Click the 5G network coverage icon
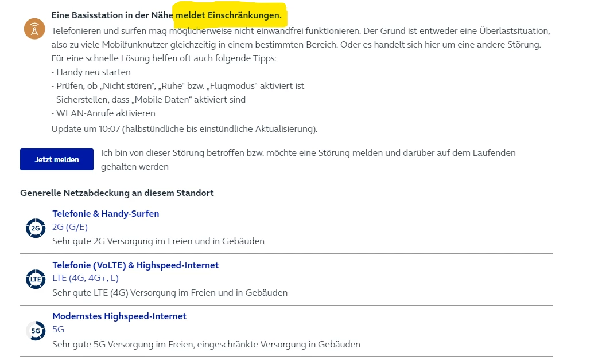Screen dimensions: 602x364 tap(36, 331)
